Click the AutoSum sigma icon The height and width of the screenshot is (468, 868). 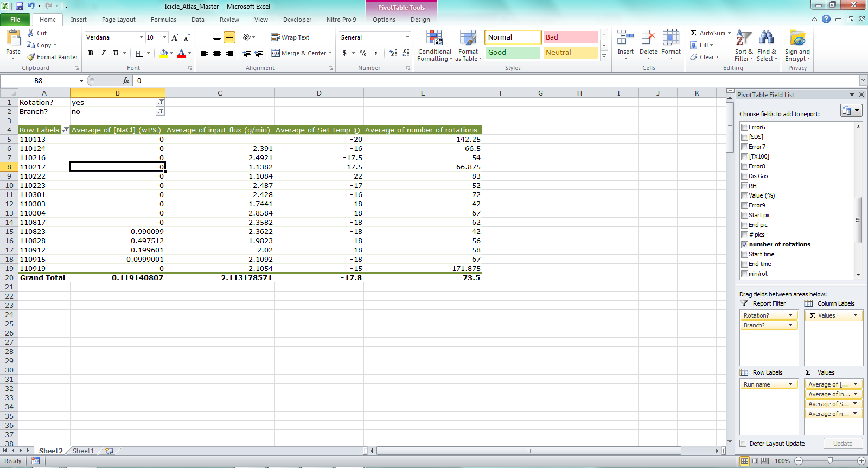tap(694, 33)
